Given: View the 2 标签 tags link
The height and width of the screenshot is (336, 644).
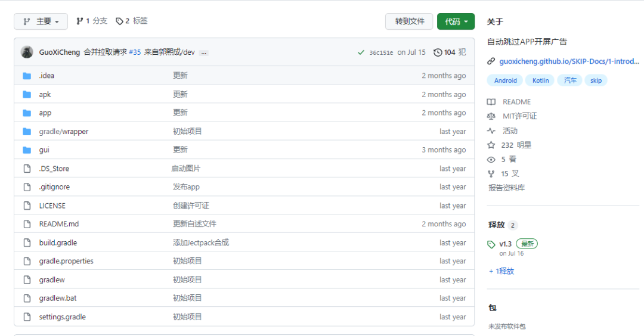Looking at the screenshot, I should pyautogui.click(x=131, y=21).
